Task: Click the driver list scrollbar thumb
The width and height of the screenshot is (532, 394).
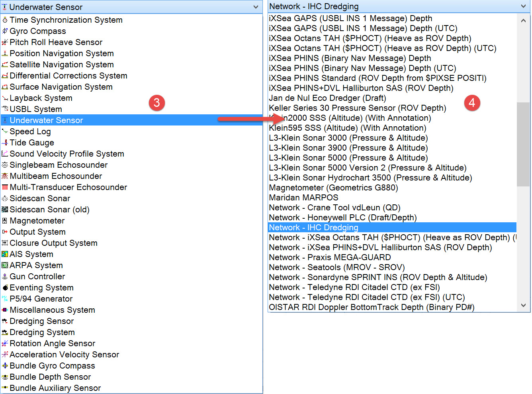Action: pyautogui.click(x=523, y=144)
